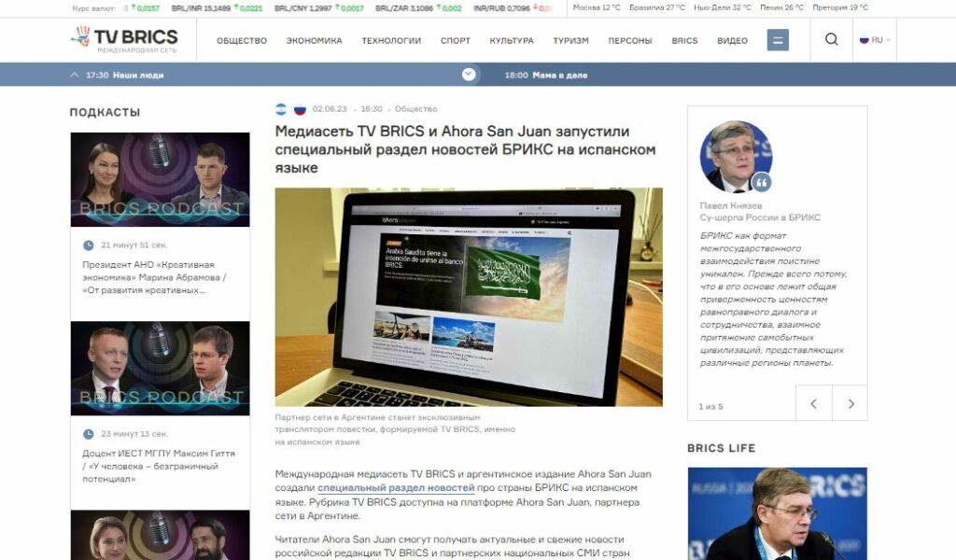Screen dimensions: 956x560
Task: Click the clock icon by 21 минут 51 сек.
Action: coord(89,245)
